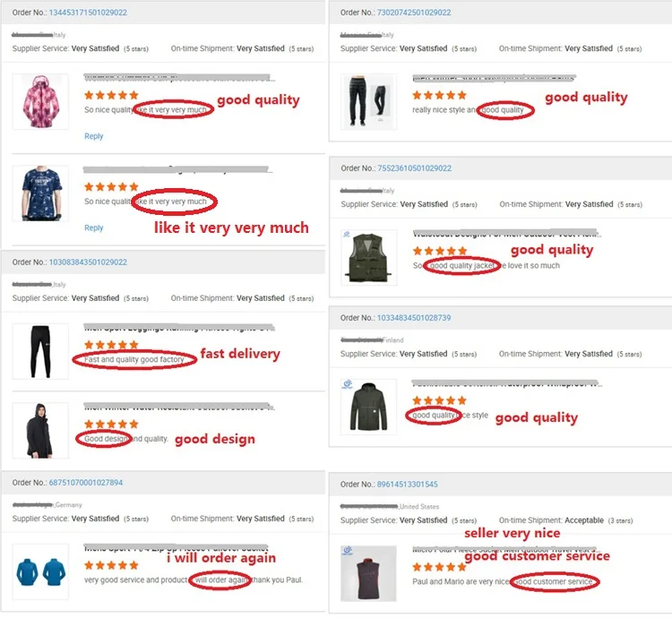The width and height of the screenshot is (672, 618).
Task: Open the blue camo t-shirt thumbnail
Action: click(x=40, y=193)
